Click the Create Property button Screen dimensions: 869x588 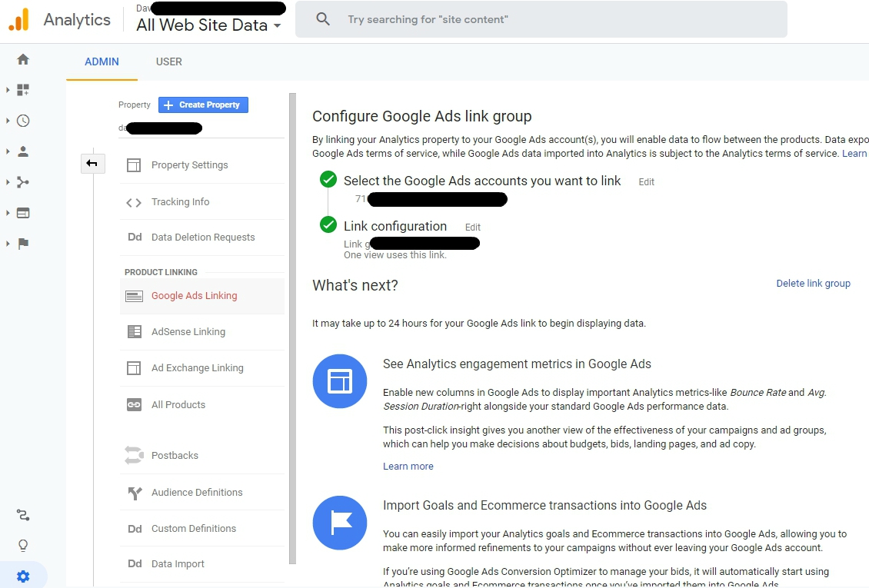coord(202,105)
